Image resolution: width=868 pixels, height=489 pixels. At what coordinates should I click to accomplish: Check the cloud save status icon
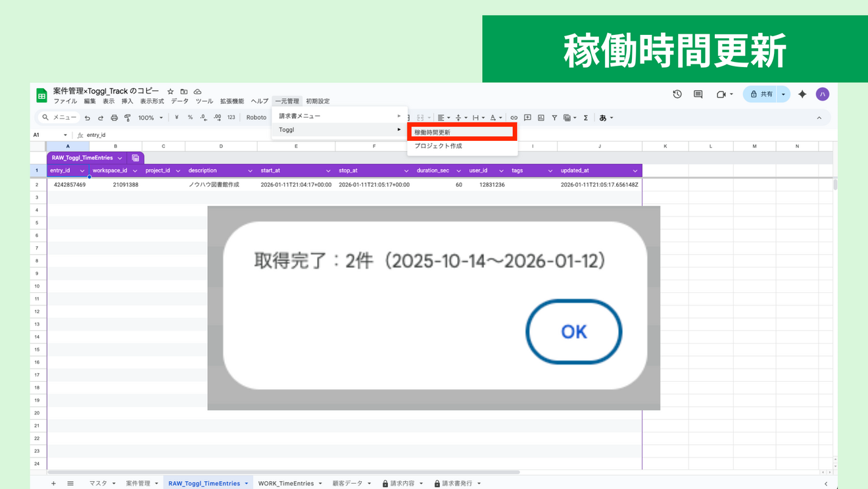click(197, 91)
